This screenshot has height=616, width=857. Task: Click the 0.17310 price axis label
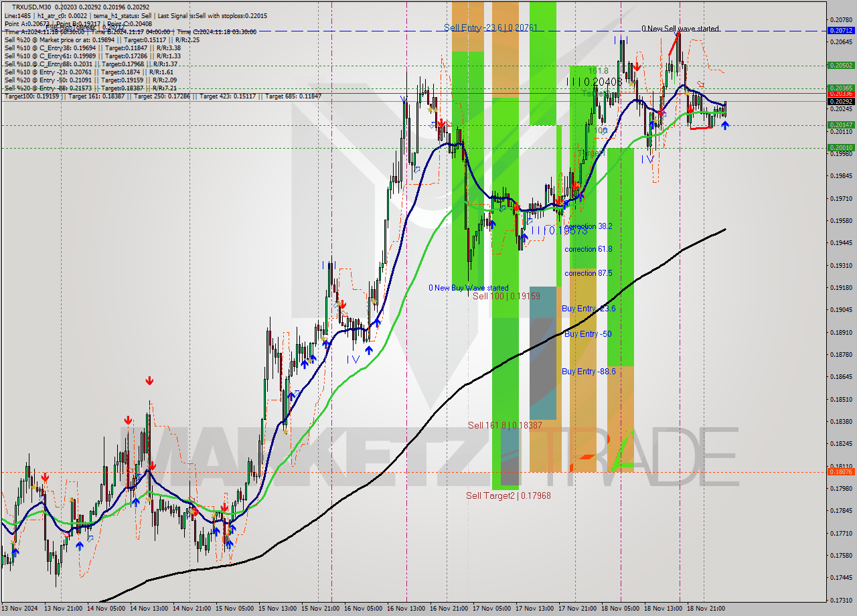pos(840,600)
